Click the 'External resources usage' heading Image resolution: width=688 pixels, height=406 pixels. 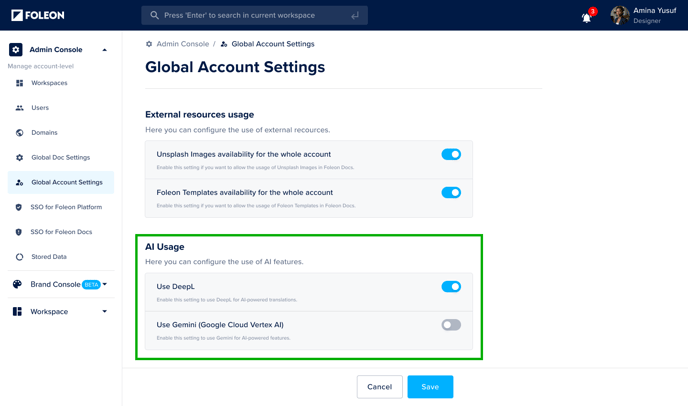(x=200, y=115)
